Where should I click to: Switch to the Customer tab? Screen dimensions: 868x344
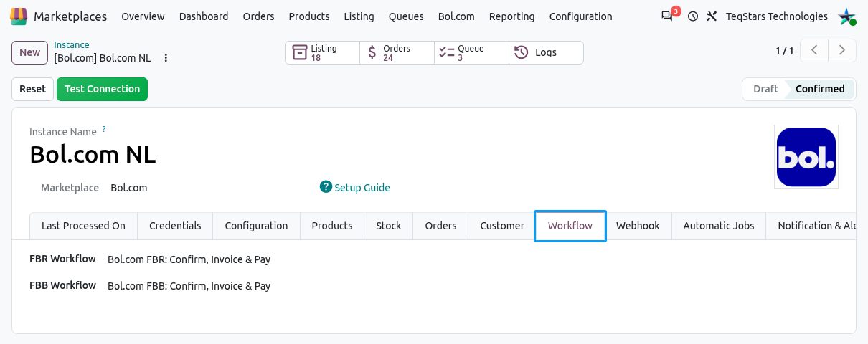point(502,226)
